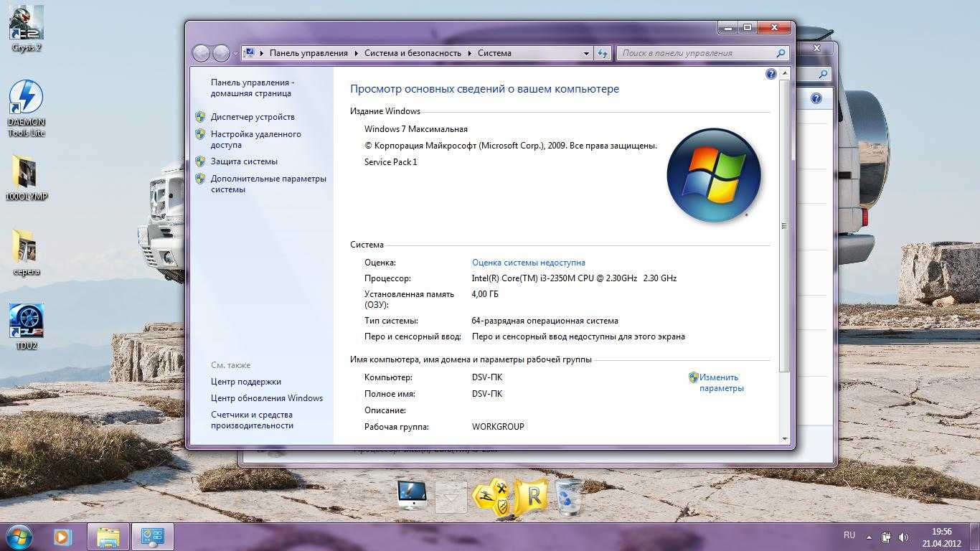Click Система и безопасность breadcrumb
Viewport: 980px width, 551px height.
click(413, 53)
